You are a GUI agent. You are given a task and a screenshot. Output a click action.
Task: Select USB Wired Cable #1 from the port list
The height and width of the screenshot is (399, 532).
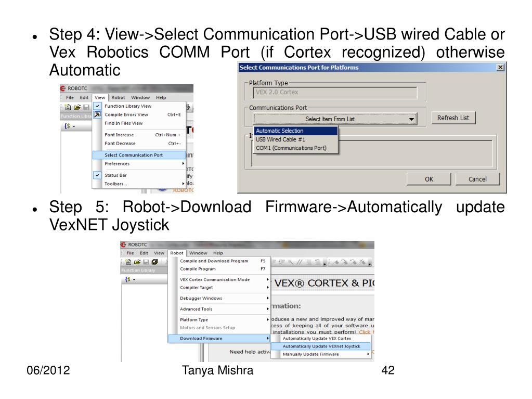coord(296,139)
